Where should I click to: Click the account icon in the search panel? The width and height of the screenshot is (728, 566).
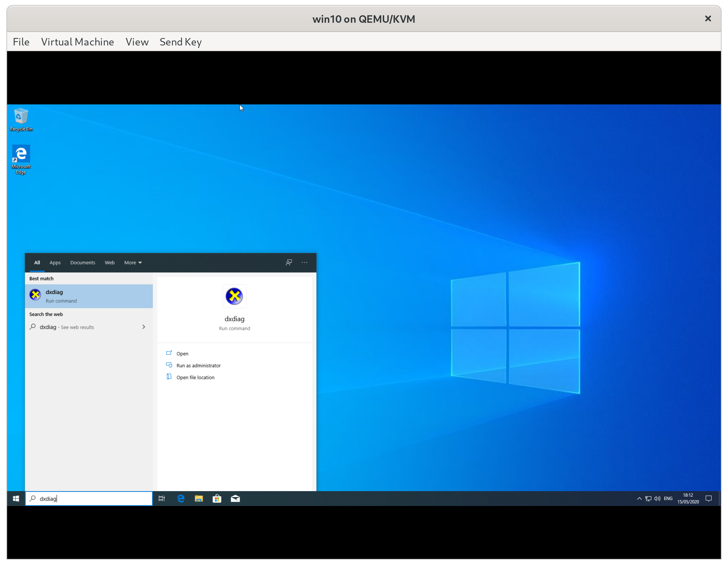pyautogui.click(x=289, y=262)
